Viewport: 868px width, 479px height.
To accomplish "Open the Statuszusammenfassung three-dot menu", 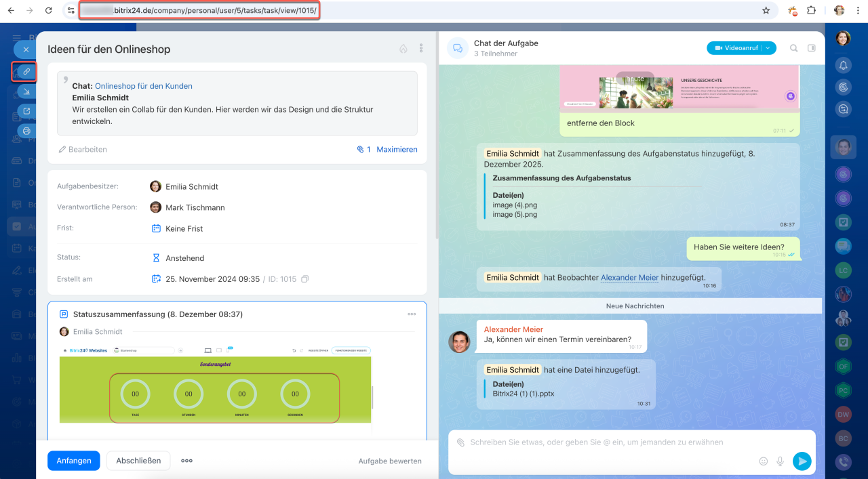I will coord(412,314).
